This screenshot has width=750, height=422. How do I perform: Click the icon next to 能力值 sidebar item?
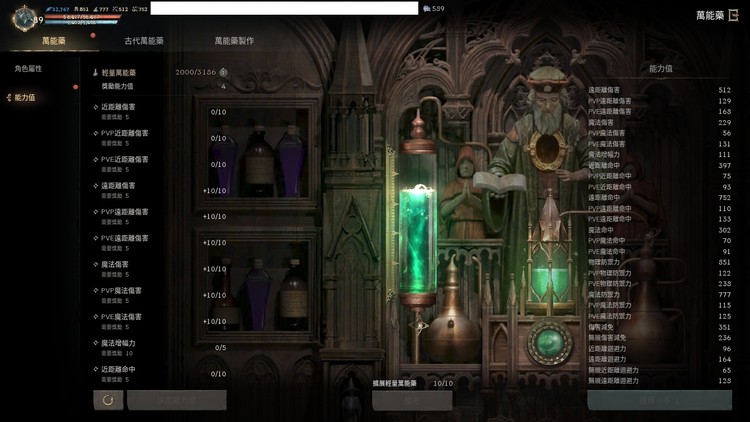8,97
